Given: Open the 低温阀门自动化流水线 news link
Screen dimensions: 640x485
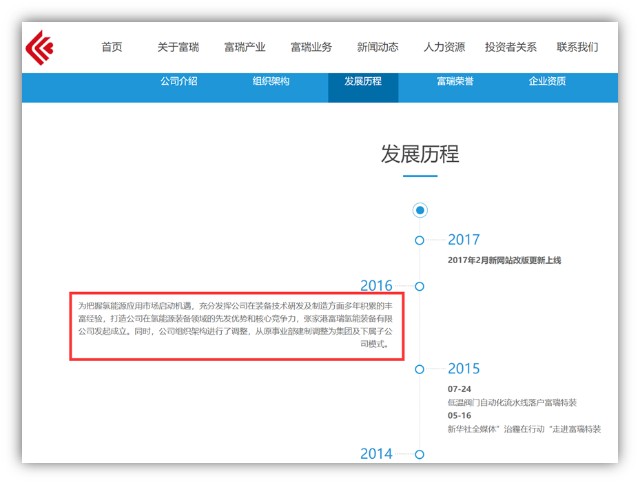Looking at the screenshot, I should click(512, 403).
